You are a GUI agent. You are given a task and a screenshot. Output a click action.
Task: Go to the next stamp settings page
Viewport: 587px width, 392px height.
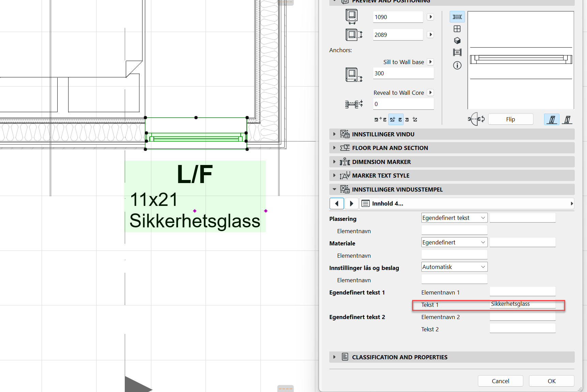(x=351, y=203)
